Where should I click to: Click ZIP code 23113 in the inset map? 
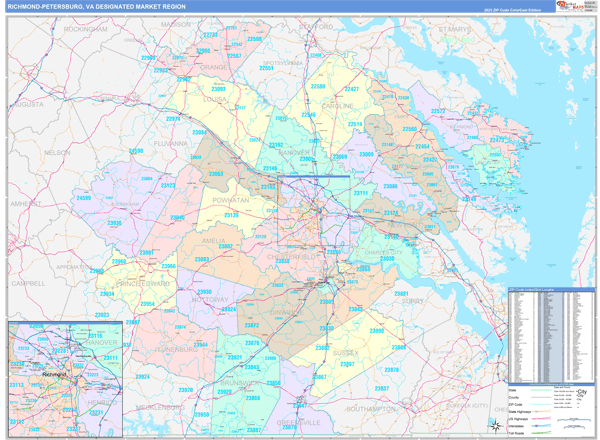click(16, 385)
